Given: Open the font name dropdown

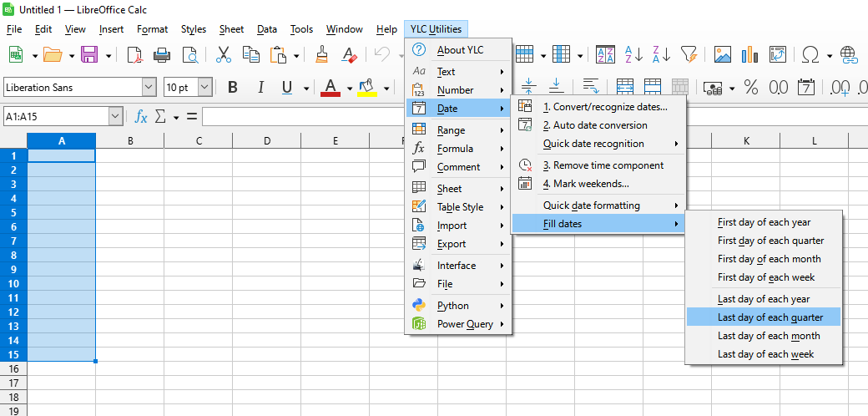Looking at the screenshot, I should coord(149,87).
